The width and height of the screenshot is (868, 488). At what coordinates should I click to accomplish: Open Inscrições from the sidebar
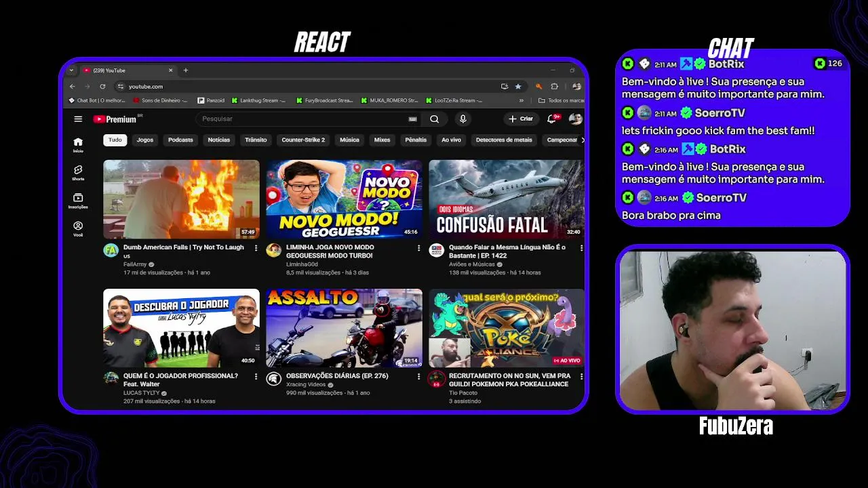78,201
